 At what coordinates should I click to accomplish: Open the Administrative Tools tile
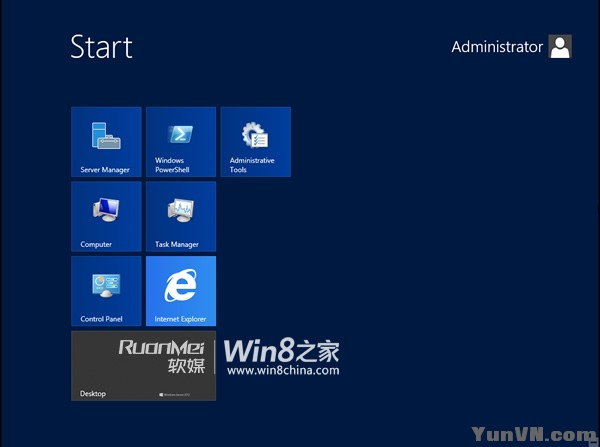coord(256,142)
